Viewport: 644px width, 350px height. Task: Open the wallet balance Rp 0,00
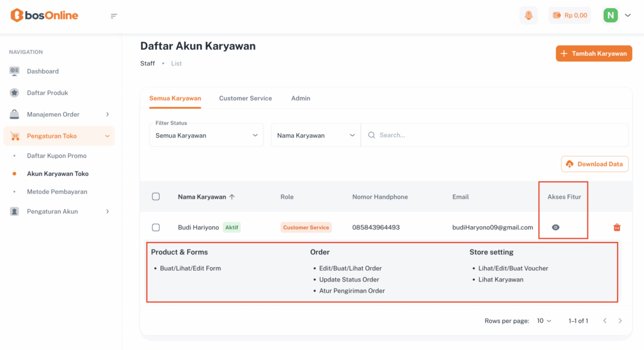(x=569, y=16)
